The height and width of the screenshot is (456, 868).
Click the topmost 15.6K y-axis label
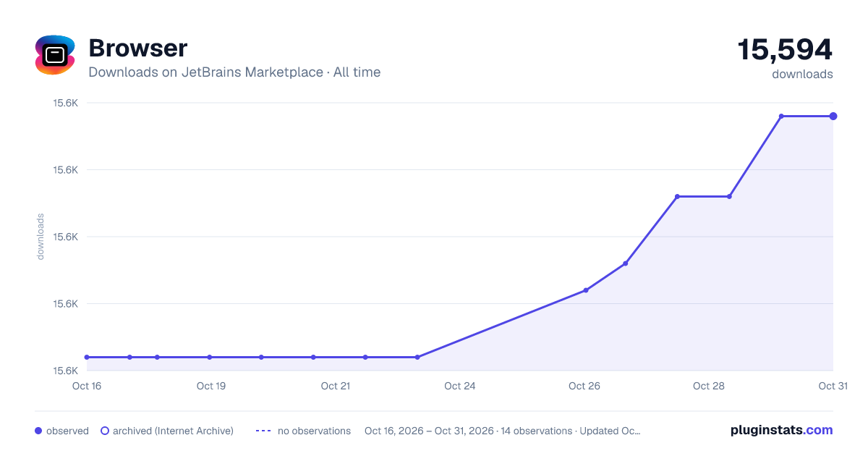coord(65,103)
